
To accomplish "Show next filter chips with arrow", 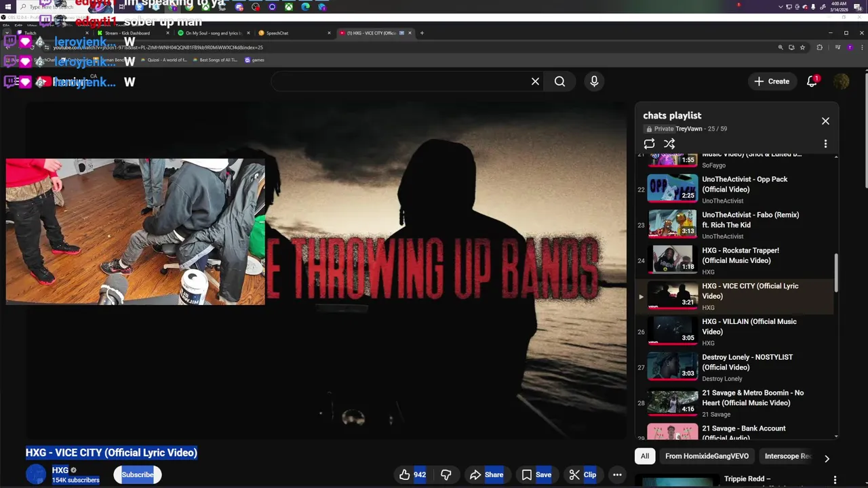I will (x=827, y=459).
